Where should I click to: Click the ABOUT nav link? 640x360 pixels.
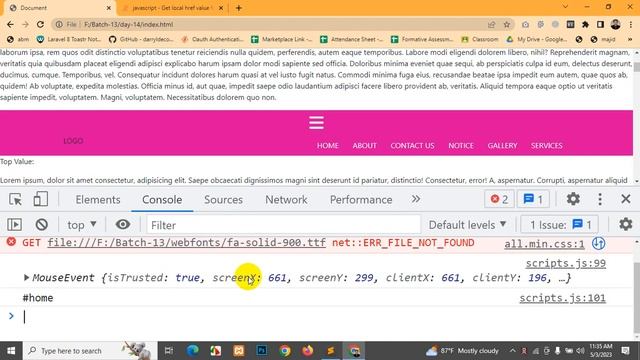pos(364,146)
